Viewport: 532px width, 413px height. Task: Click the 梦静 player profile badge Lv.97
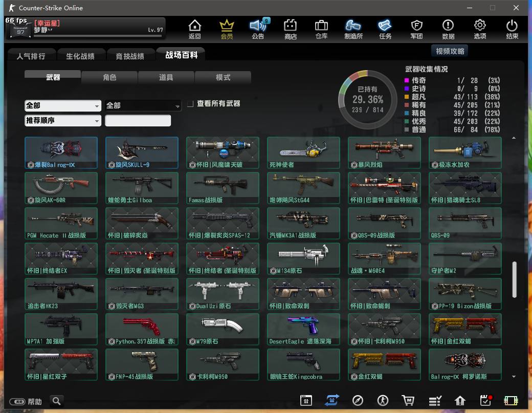click(85, 29)
